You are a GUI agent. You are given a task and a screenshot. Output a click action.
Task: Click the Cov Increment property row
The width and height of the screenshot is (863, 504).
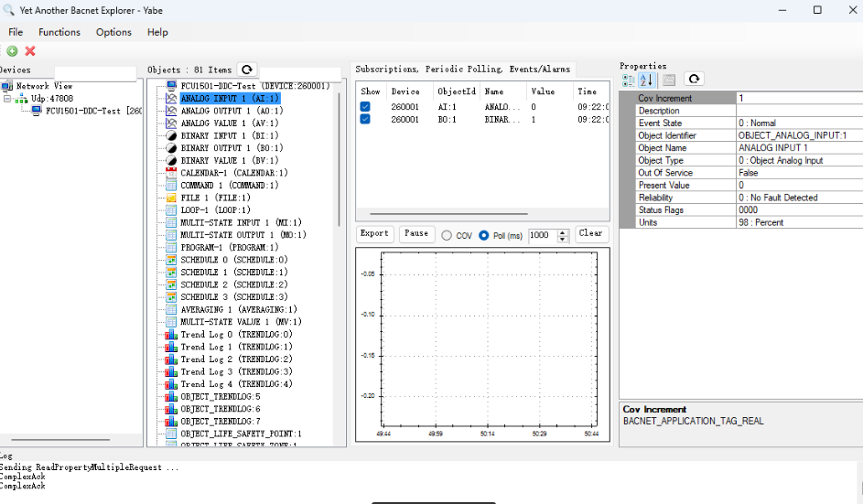[x=750, y=98]
